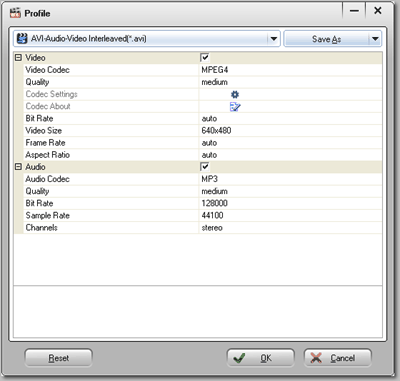Click the Cancel button

click(338, 358)
